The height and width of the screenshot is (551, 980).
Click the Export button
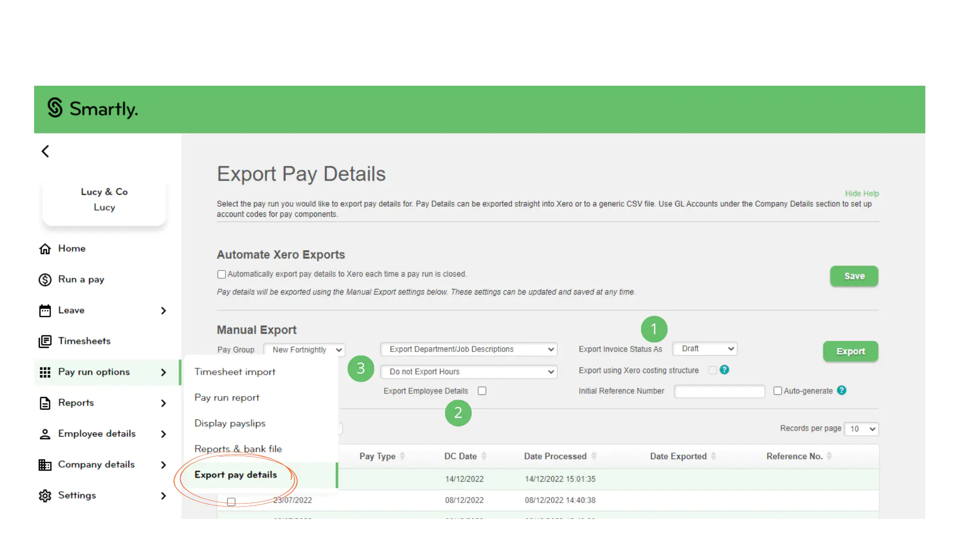click(x=851, y=351)
